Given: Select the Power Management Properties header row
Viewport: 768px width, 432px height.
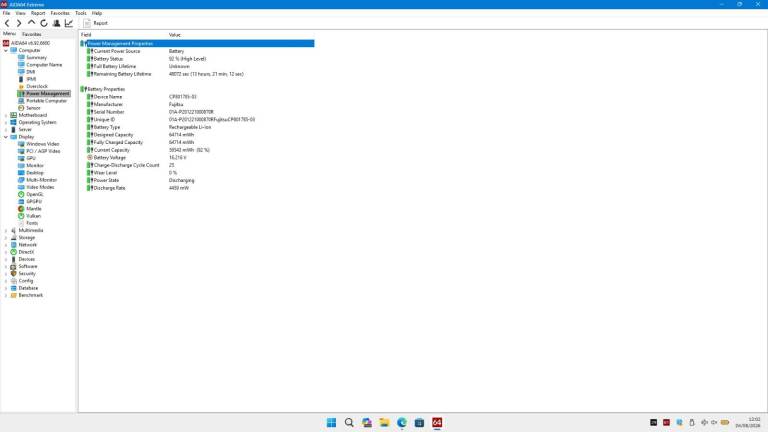Looking at the screenshot, I should pos(197,44).
